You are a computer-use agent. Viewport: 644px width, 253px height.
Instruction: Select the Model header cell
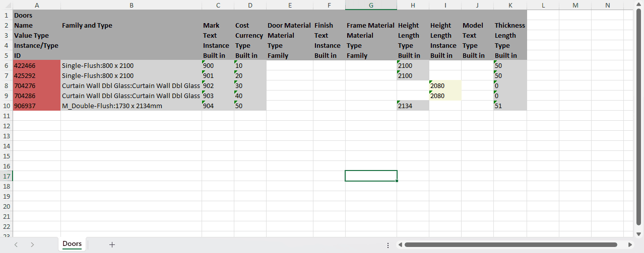point(477,25)
